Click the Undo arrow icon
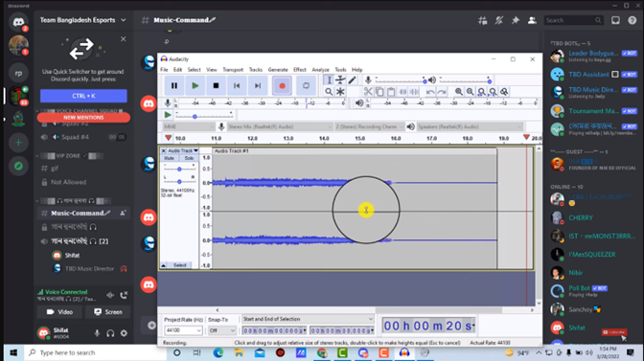The height and width of the screenshot is (361, 644). tap(430, 92)
